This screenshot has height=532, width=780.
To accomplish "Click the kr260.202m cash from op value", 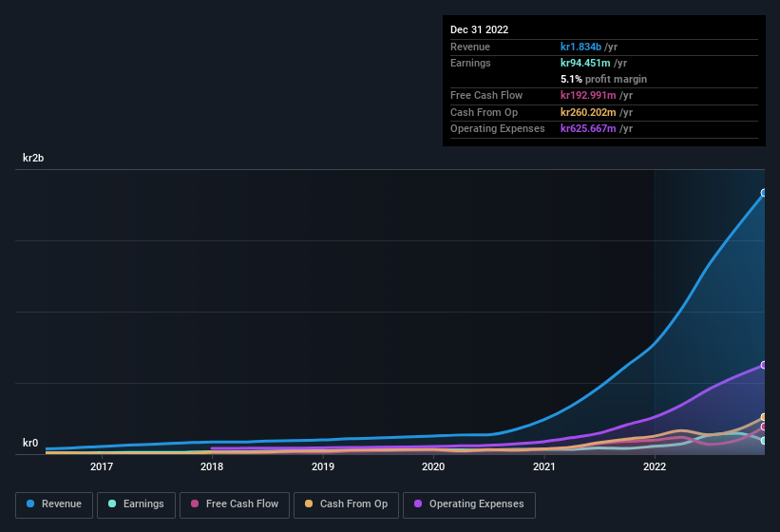I will tap(588, 112).
